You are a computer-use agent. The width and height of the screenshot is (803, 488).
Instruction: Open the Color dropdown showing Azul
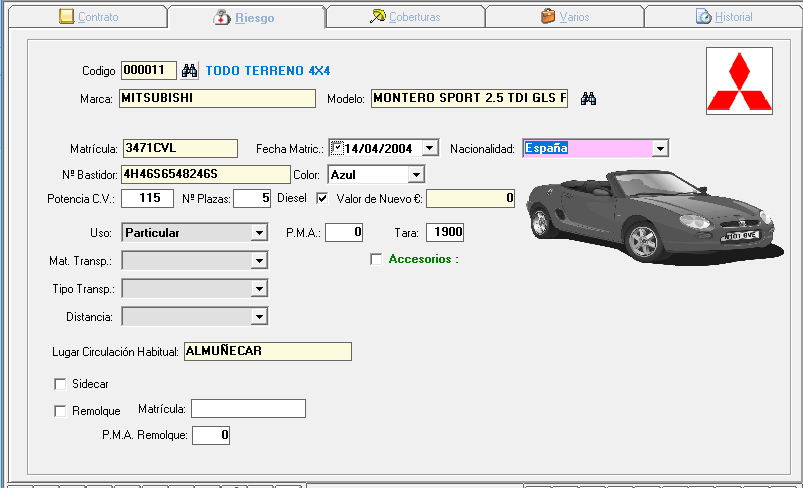[416, 175]
